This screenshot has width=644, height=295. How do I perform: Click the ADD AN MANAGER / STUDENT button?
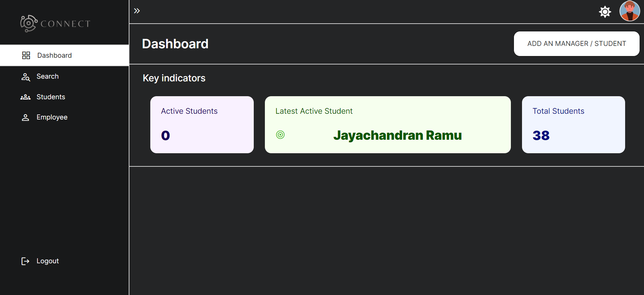576,44
